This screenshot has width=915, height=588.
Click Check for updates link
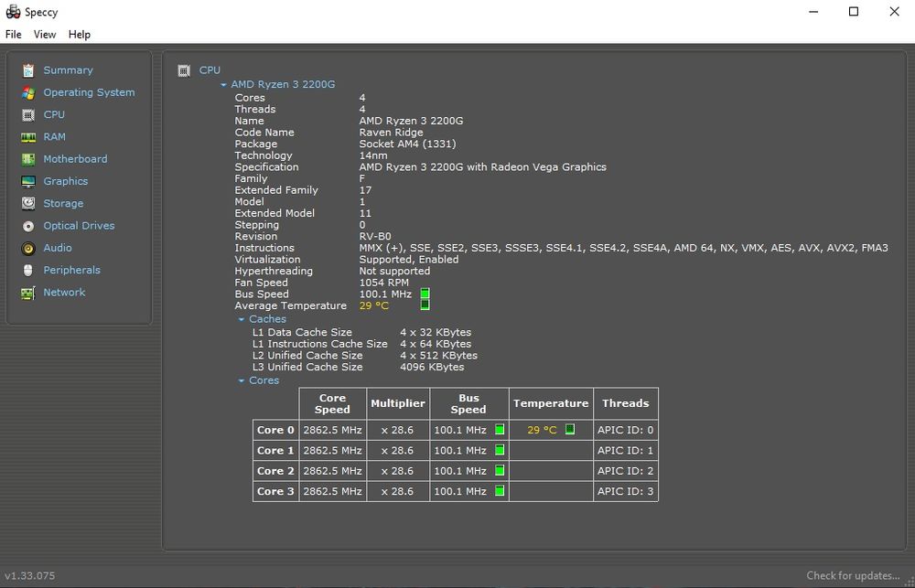tap(853, 575)
